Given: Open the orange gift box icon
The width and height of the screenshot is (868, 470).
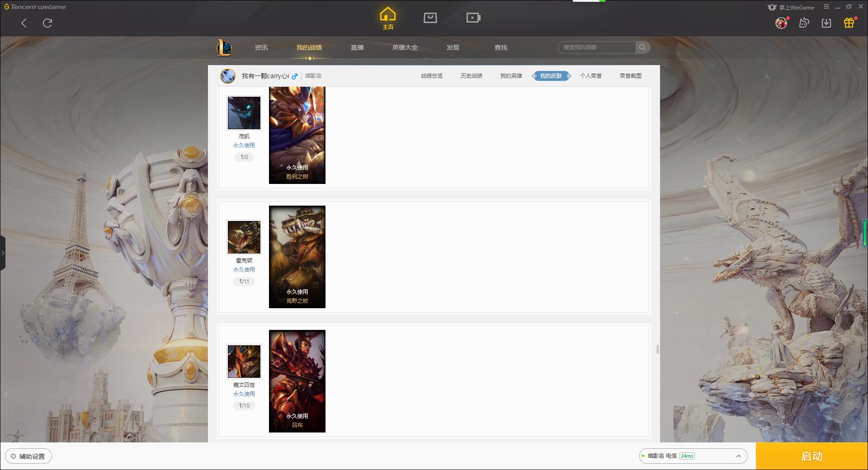Looking at the screenshot, I should (x=849, y=23).
